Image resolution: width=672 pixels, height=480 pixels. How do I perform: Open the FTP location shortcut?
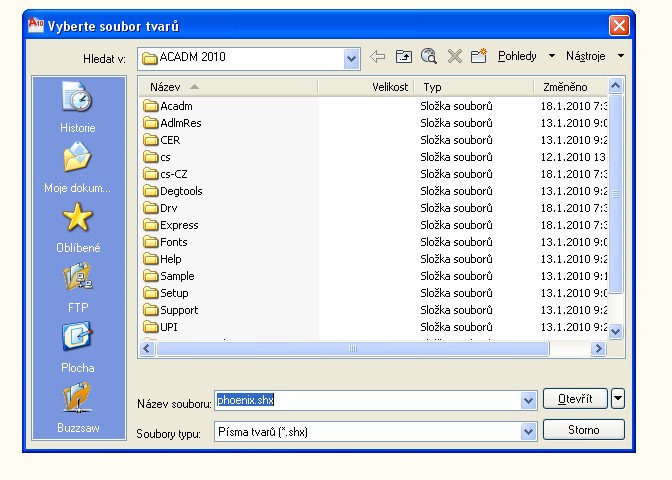pyautogui.click(x=78, y=287)
